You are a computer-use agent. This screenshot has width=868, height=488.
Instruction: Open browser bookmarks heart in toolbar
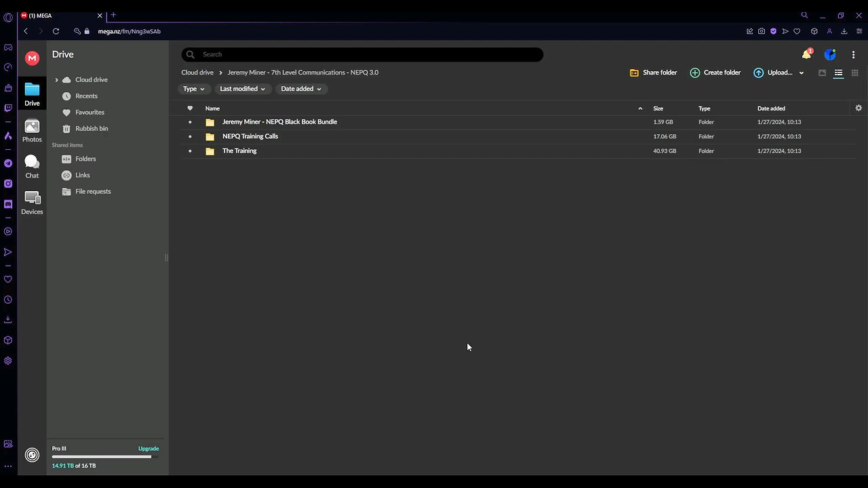pos(797,31)
